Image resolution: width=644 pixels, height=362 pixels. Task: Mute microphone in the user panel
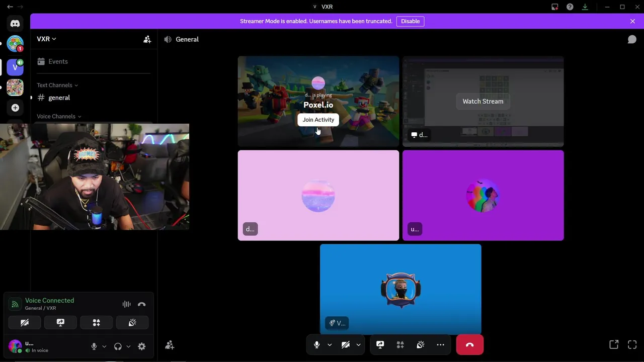point(94,346)
